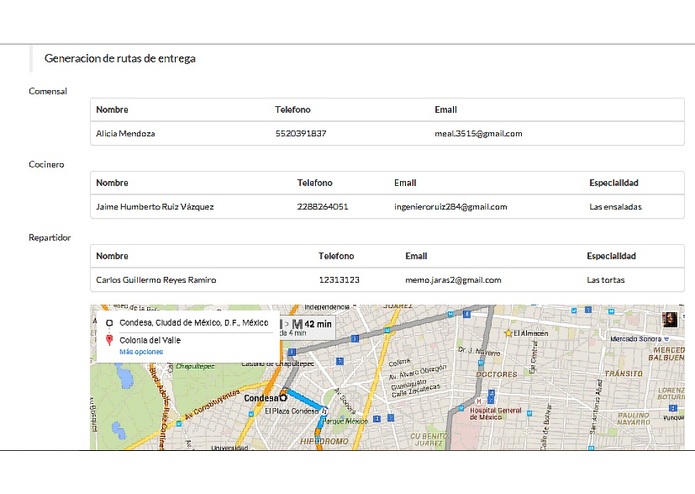Image resolution: width=695 pixels, height=494 pixels.
Task: Click the Colonia del Valle destination field
Action: [150, 340]
